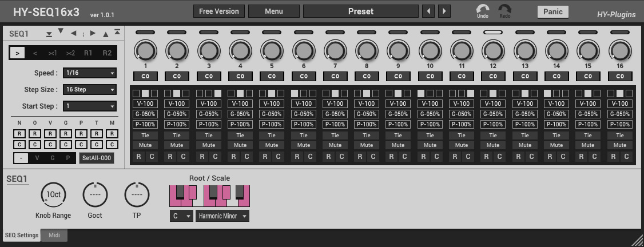Click the up triangle icon in SEQ1 header
The width and height of the screenshot is (644, 247).
tap(106, 34)
